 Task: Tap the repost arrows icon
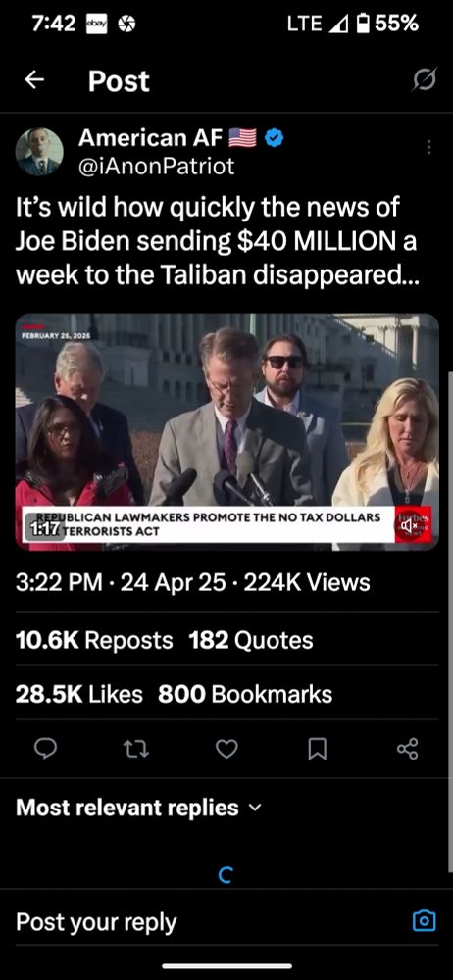tap(136, 748)
